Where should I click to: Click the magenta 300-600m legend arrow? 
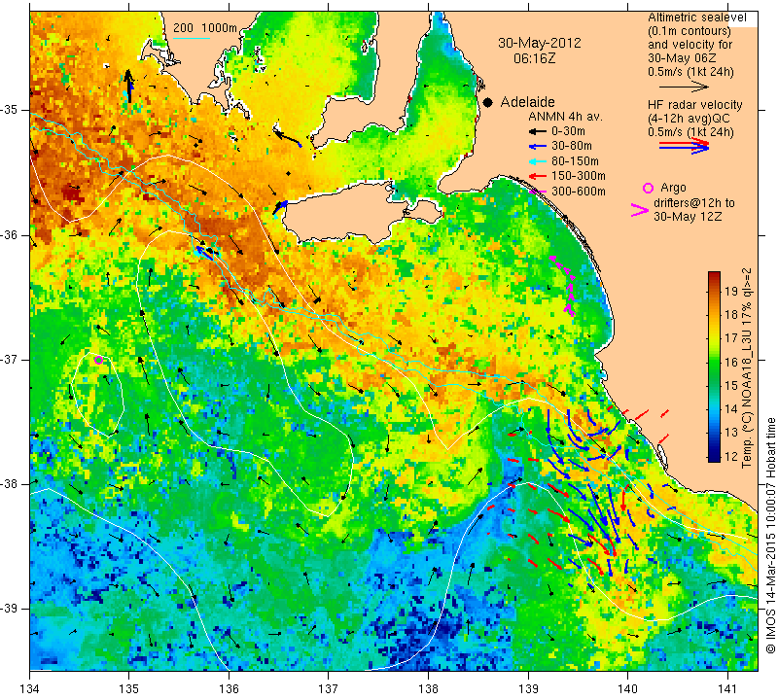coord(537,192)
